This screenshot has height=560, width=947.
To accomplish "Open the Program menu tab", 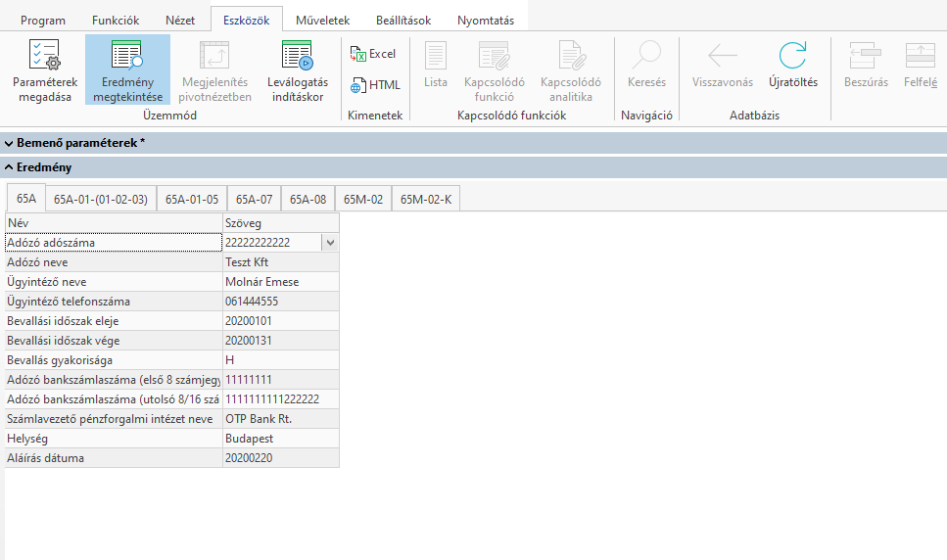I will pyautogui.click(x=43, y=21).
